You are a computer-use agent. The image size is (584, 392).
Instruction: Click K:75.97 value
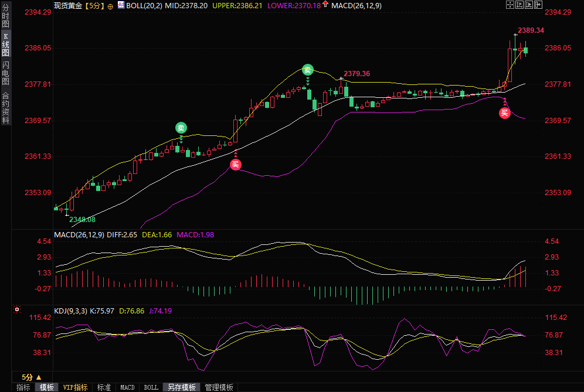coord(102,311)
